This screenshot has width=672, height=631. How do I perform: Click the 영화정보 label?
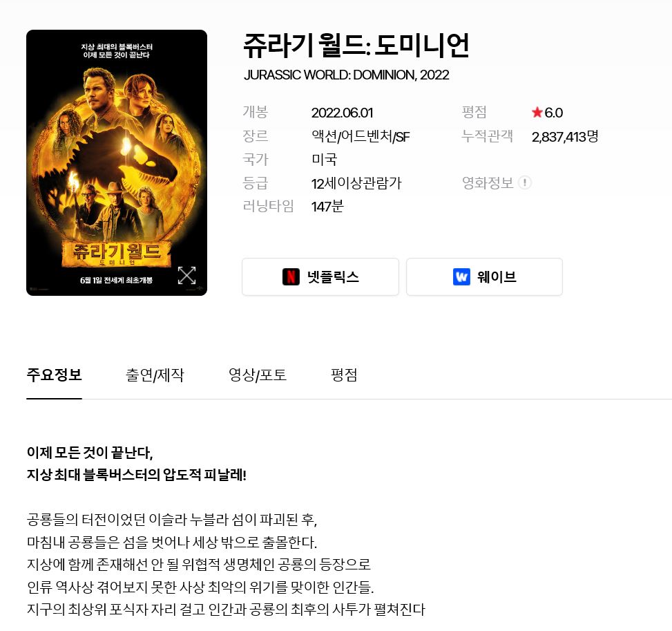[488, 182]
